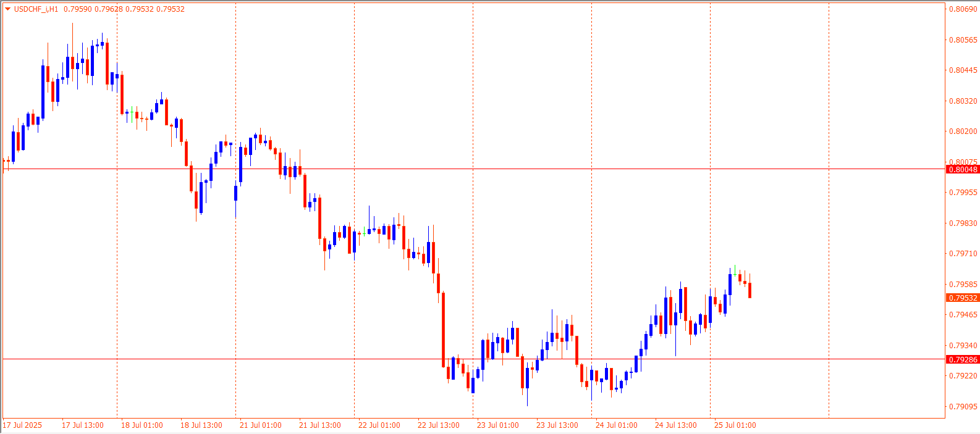Click the 24 Jul 01:00 time label
This screenshot has width=980, height=434.
click(617, 425)
